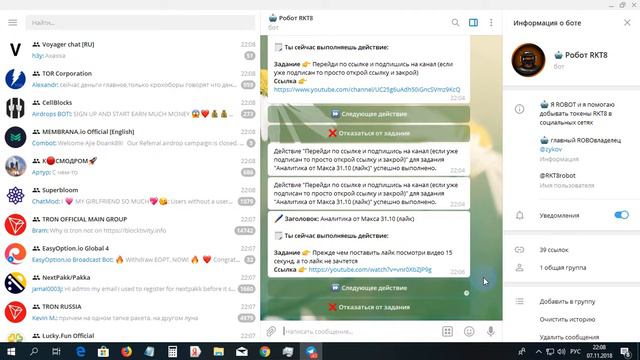The width and height of the screenshot is (640, 360).
Task: Select Добавить в группу
Action: click(567, 302)
